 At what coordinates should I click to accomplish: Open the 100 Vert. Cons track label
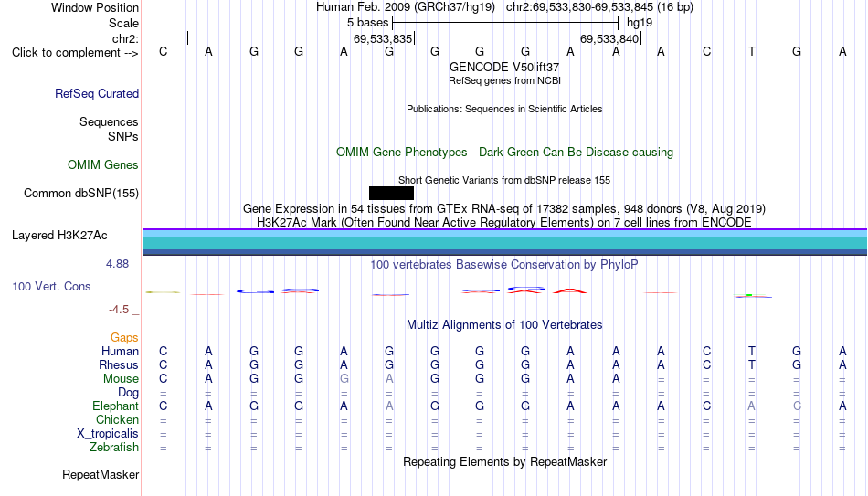click(51, 286)
